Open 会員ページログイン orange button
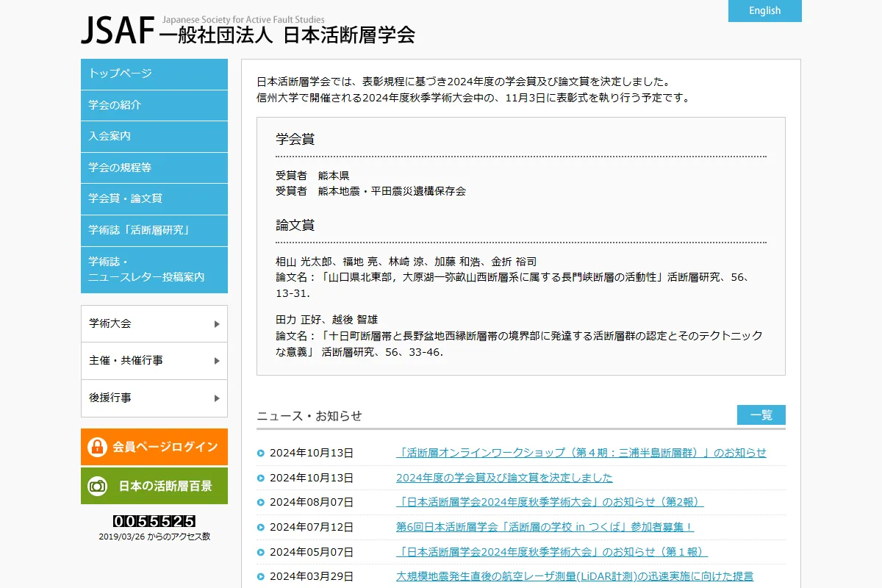This screenshot has height=588, width=882. point(154,447)
